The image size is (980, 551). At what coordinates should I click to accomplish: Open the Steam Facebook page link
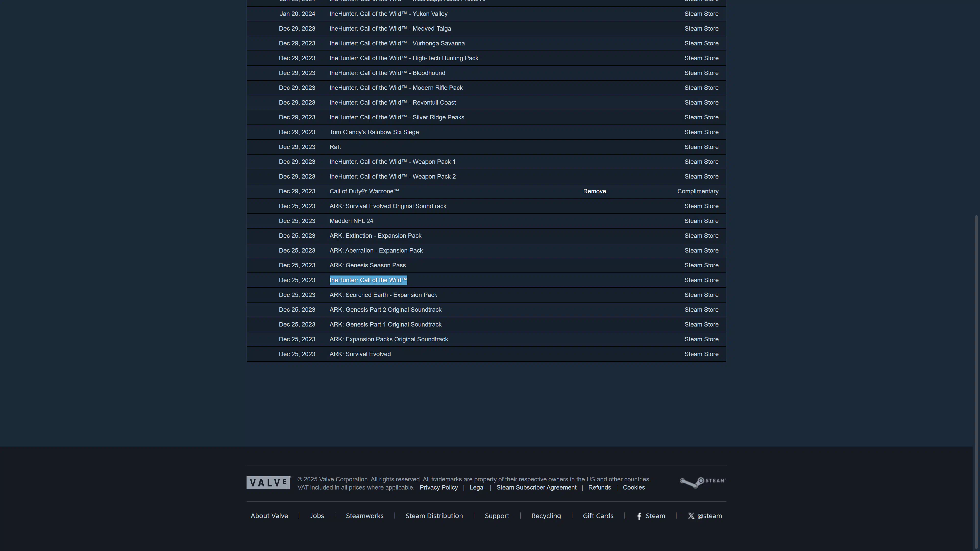click(x=651, y=516)
